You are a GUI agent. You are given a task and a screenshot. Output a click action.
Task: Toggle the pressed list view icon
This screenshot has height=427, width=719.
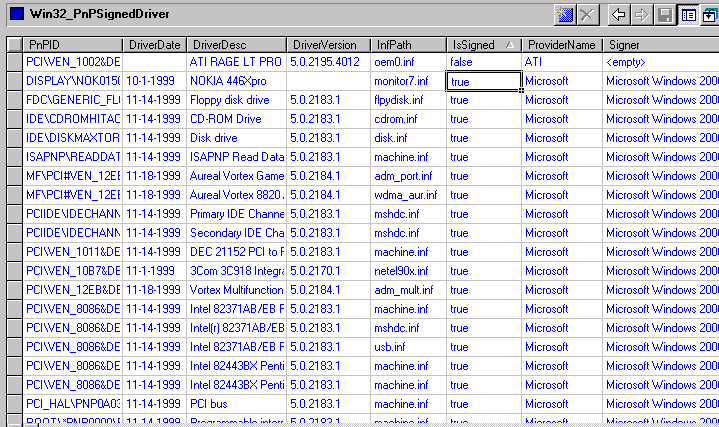tap(688, 15)
